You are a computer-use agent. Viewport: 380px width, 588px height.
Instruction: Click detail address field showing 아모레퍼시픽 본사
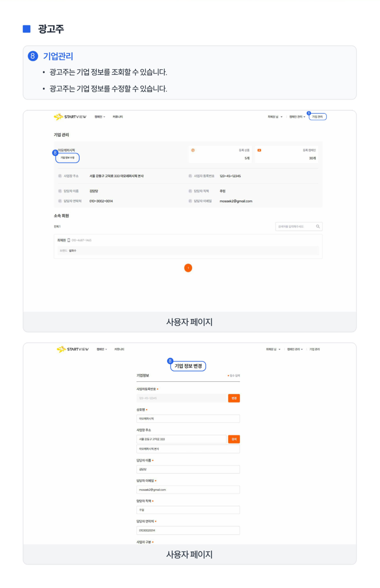(188, 449)
